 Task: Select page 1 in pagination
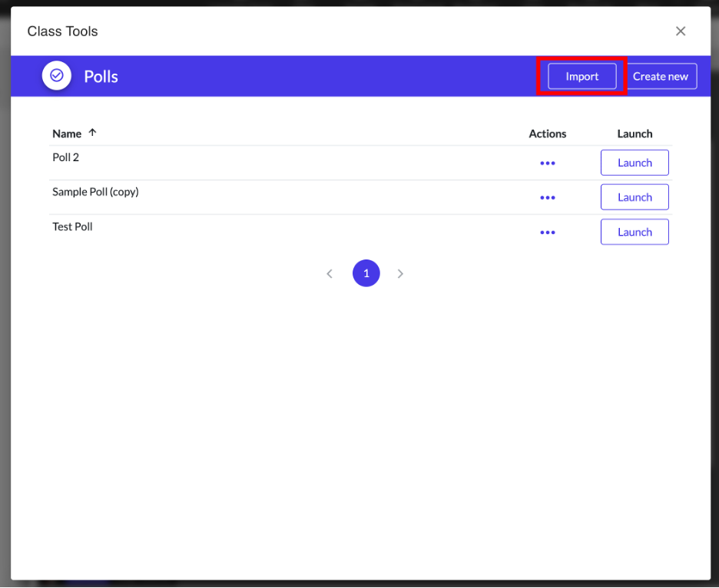point(366,273)
